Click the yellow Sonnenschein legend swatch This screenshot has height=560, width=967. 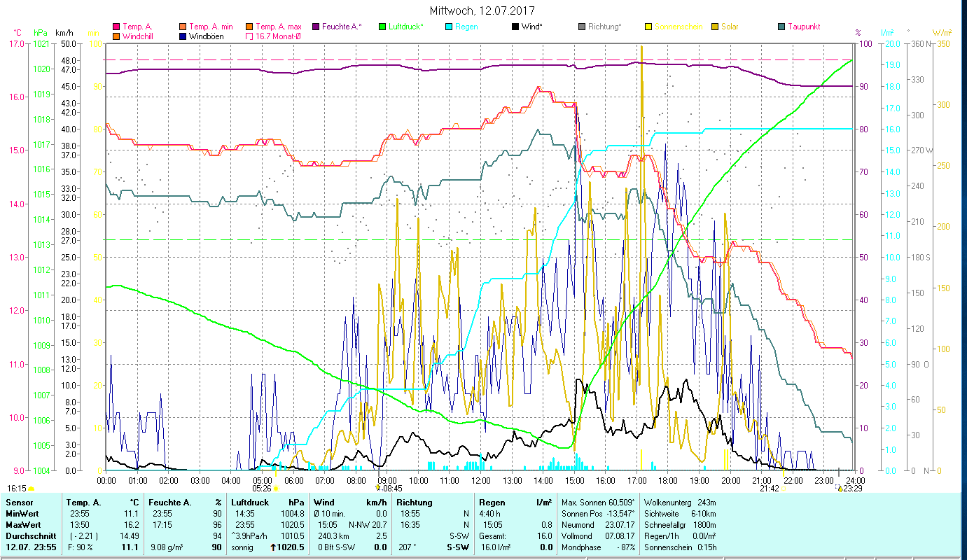click(648, 27)
